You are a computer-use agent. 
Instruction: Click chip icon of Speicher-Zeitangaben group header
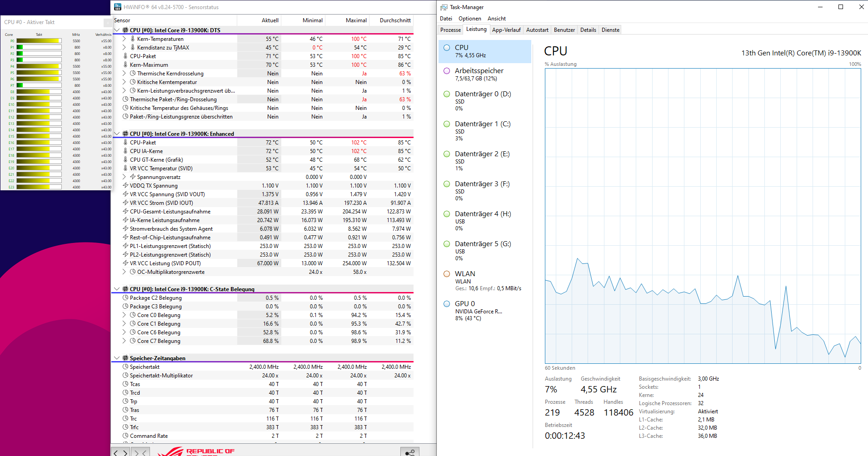click(125, 358)
